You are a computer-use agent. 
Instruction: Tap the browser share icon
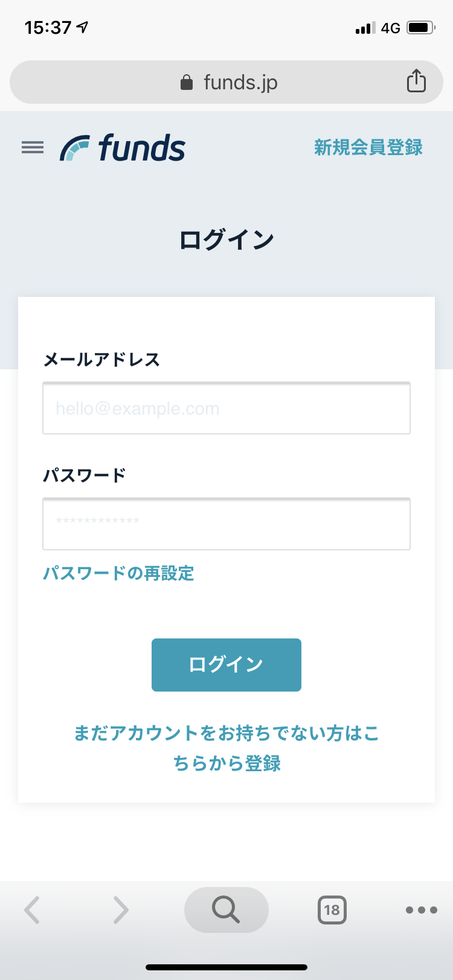tap(416, 81)
